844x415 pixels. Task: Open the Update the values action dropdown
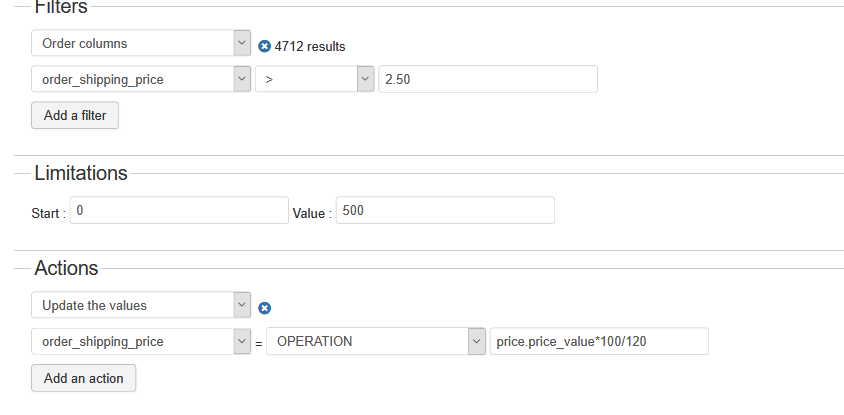140,305
